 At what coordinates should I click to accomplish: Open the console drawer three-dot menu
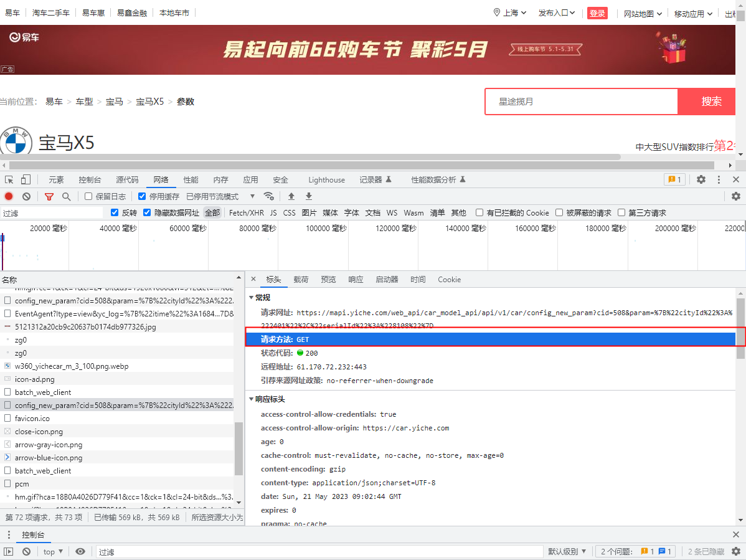[x=9, y=534]
